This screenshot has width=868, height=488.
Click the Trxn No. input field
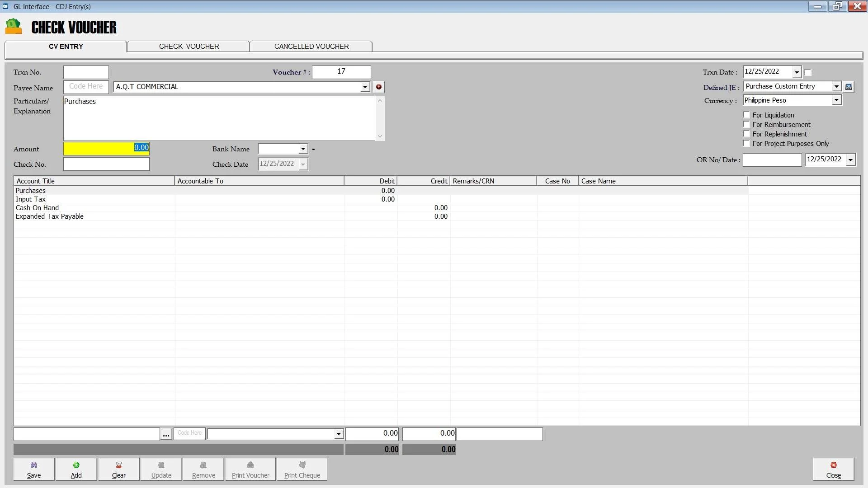click(x=86, y=72)
